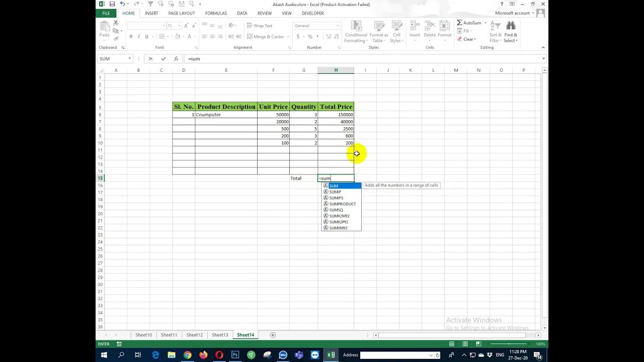Toggle Underline formatting
Viewport: 644px width, 362px height.
pos(147,36)
